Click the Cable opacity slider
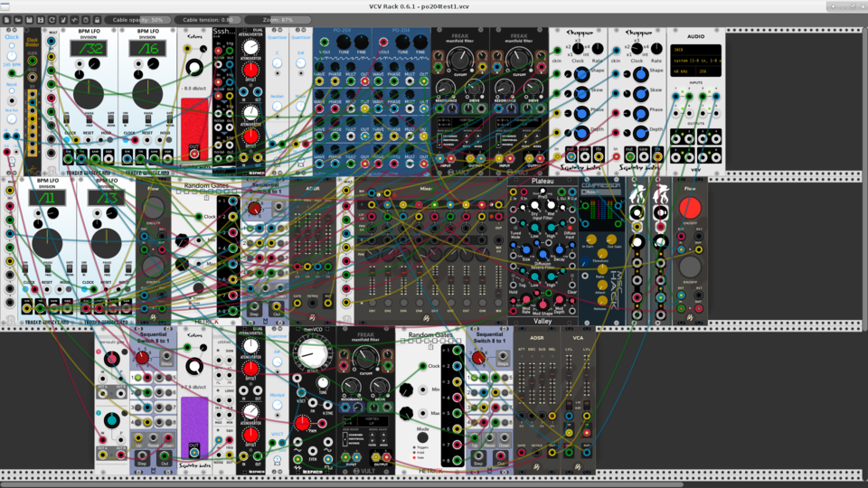Image resolution: width=868 pixels, height=488 pixels. tap(137, 20)
